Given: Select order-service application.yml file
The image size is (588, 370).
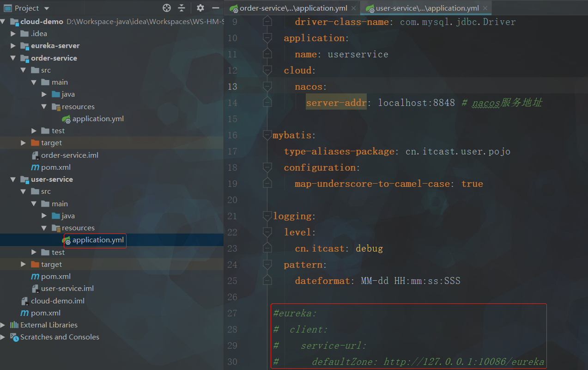Looking at the screenshot, I should pos(98,119).
